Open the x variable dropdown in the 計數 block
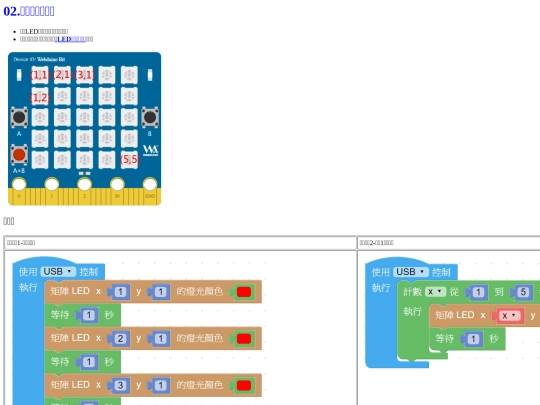Image resolution: width=540 pixels, height=405 pixels. click(435, 292)
